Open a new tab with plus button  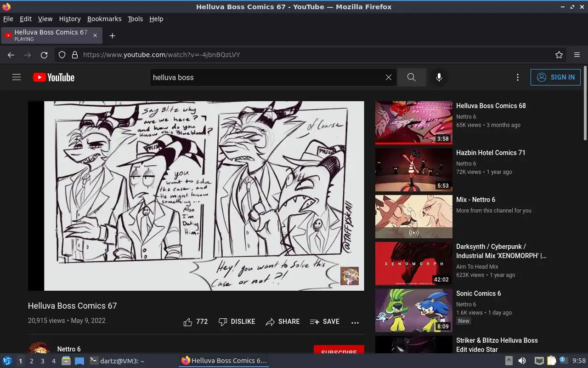click(112, 35)
